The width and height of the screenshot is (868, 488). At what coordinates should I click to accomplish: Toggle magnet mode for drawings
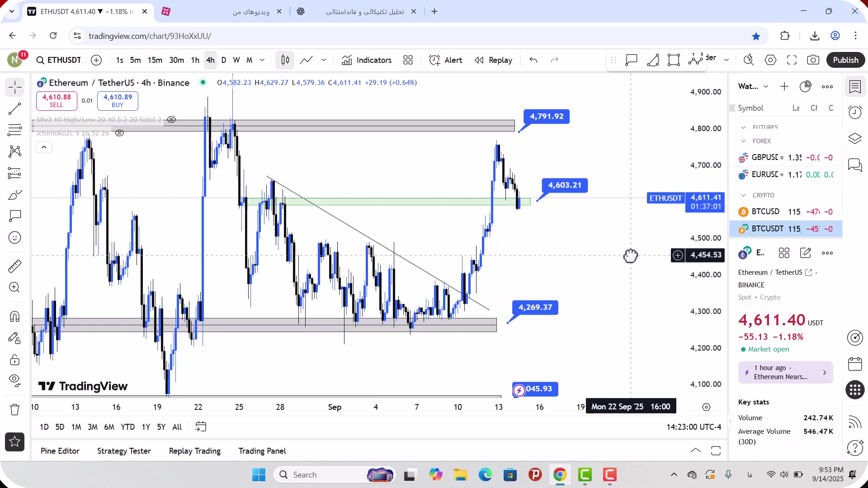point(14,316)
